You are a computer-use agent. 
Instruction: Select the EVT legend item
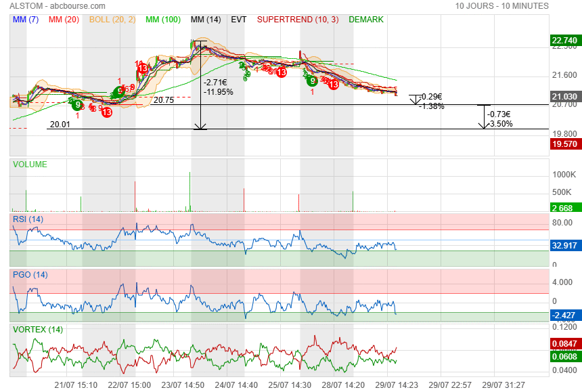[x=239, y=20]
